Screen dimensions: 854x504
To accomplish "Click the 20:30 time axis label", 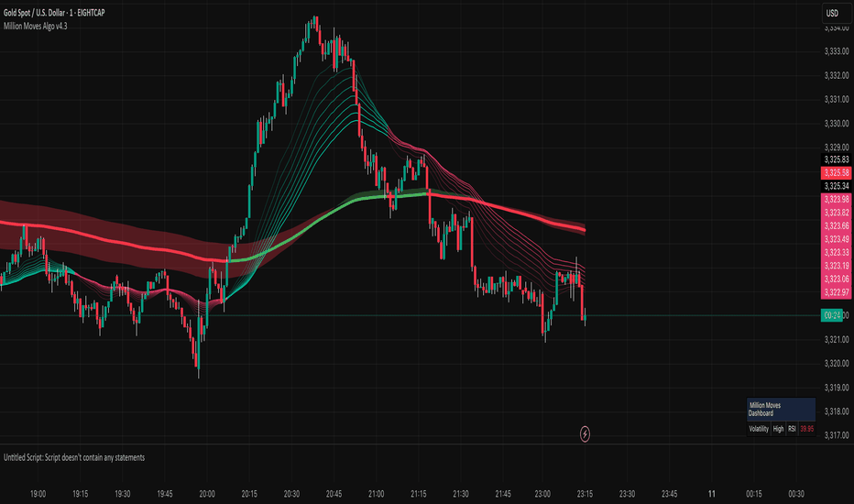I will tap(291, 494).
